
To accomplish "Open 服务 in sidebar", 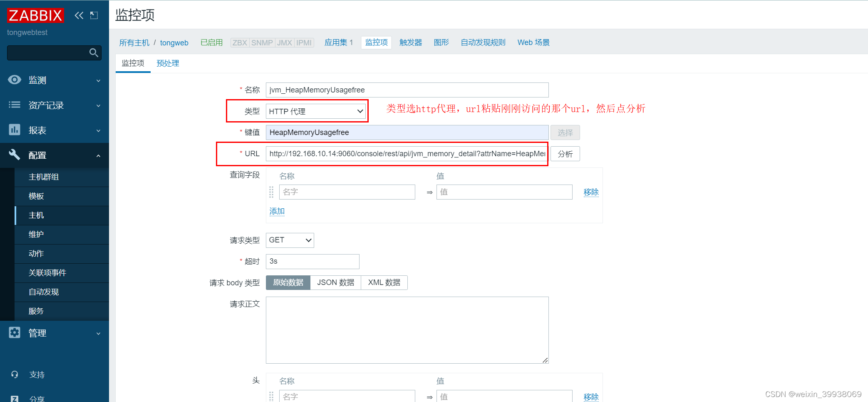I will tap(62, 311).
